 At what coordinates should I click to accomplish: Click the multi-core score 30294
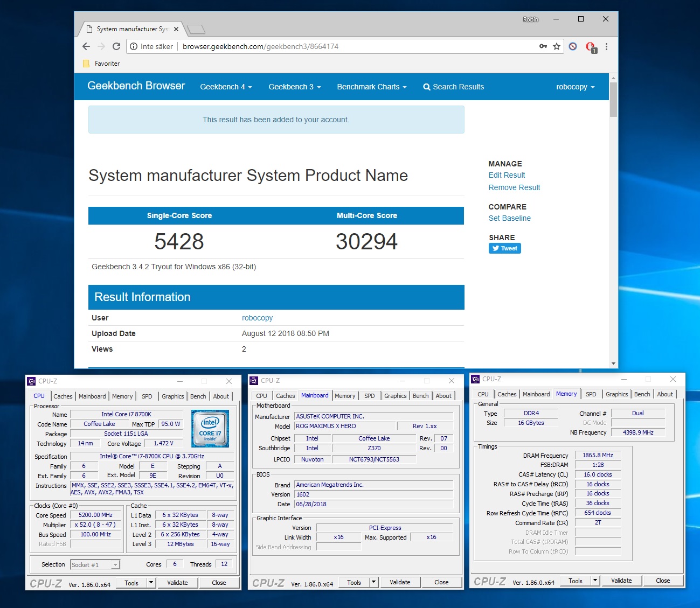tap(366, 241)
